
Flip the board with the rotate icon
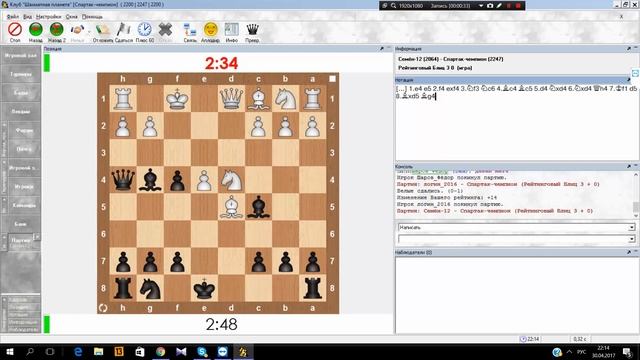[x=103, y=308]
